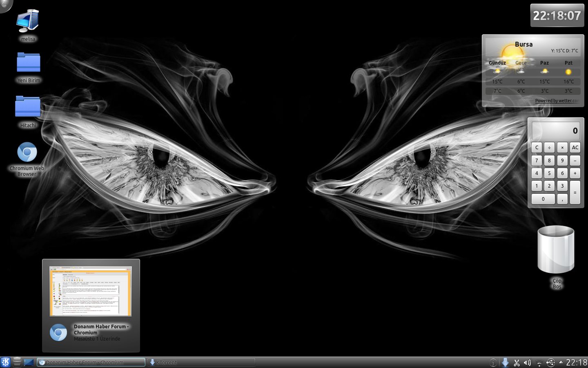Click Paz high temperature 15°C cell
The width and height of the screenshot is (588, 368).
pyautogui.click(x=544, y=81)
